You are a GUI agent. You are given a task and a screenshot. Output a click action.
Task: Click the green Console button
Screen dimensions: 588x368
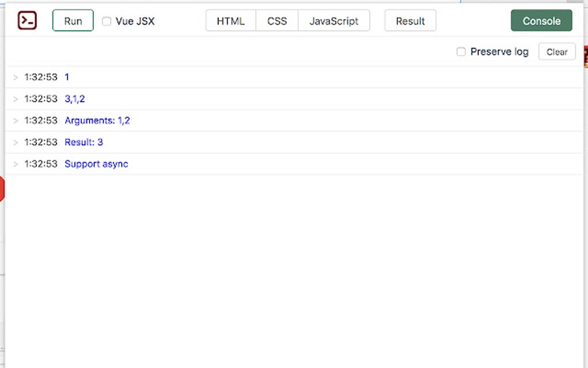541,21
